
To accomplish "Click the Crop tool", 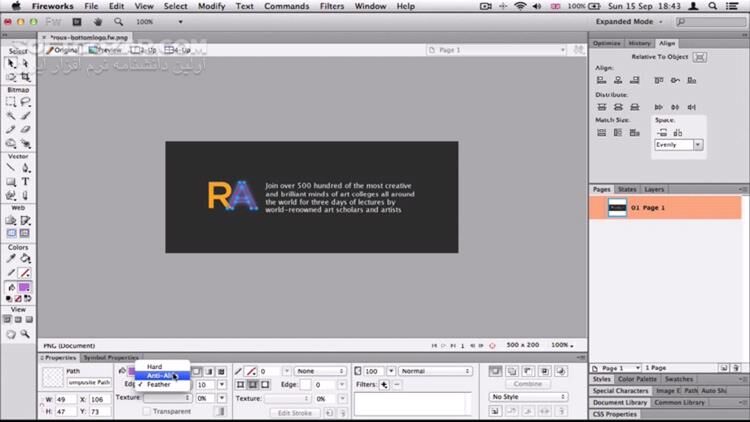I will click(24, 75).
